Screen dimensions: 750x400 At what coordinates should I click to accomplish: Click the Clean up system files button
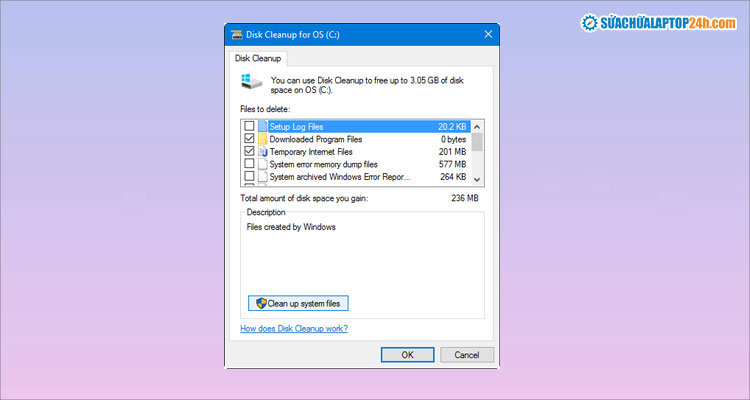click(298, 303)
